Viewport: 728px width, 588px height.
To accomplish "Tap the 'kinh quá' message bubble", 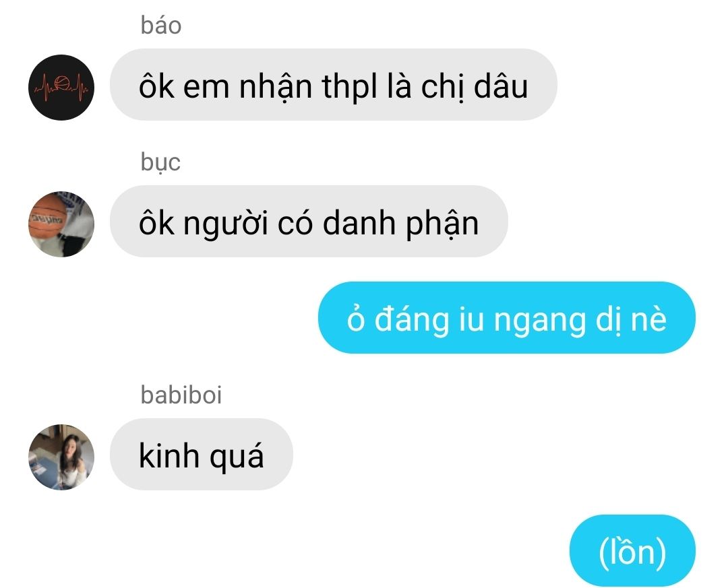I will click(x=201, y=455).
